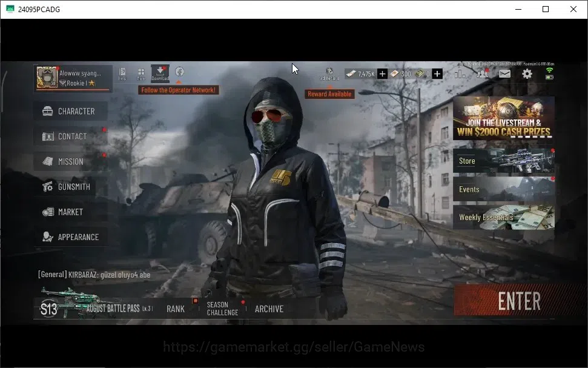The width and height of the screenshot is (588, 368).
Task: Open the Store banner
Action: 504,161
